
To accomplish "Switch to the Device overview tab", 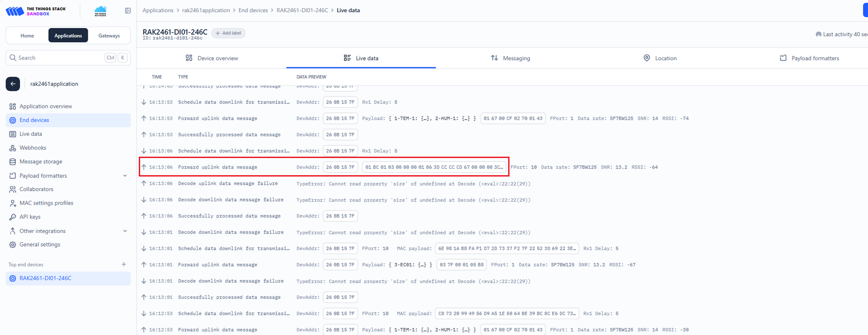I will [212, 58].
